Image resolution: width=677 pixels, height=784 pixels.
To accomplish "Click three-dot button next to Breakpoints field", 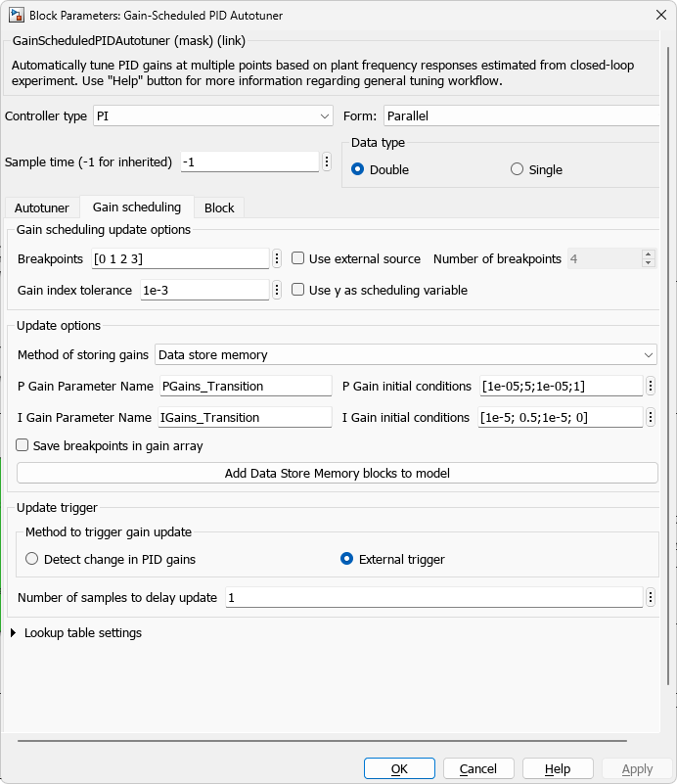I will coord(277,258).
